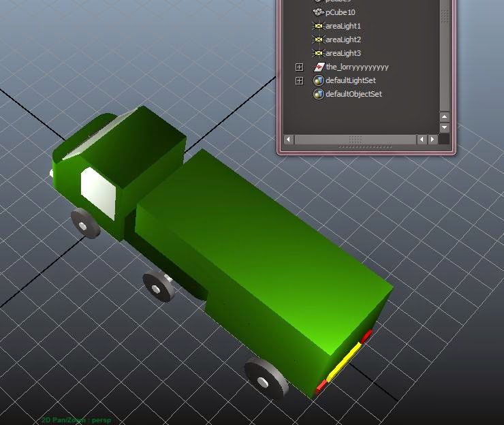Screen dimensions: 504x425
Task: Click the lorry's middle wheel
Action: point(159,287)
